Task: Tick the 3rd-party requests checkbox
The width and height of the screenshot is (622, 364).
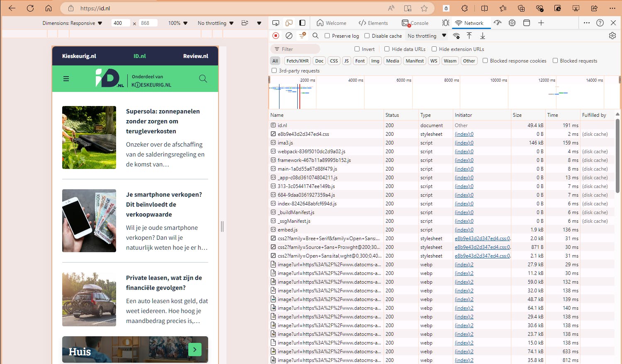Action: point(274,71)
